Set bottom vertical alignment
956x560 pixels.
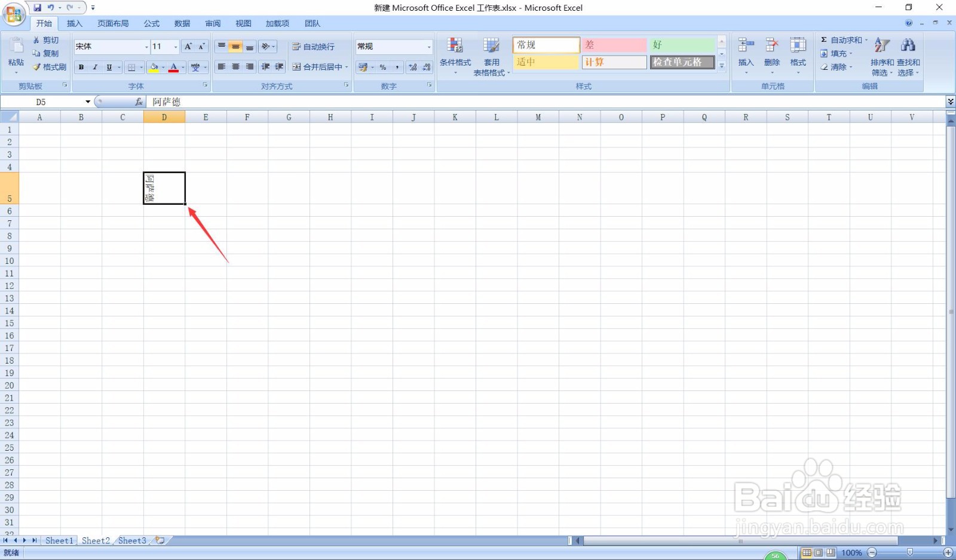click(250, 47)
